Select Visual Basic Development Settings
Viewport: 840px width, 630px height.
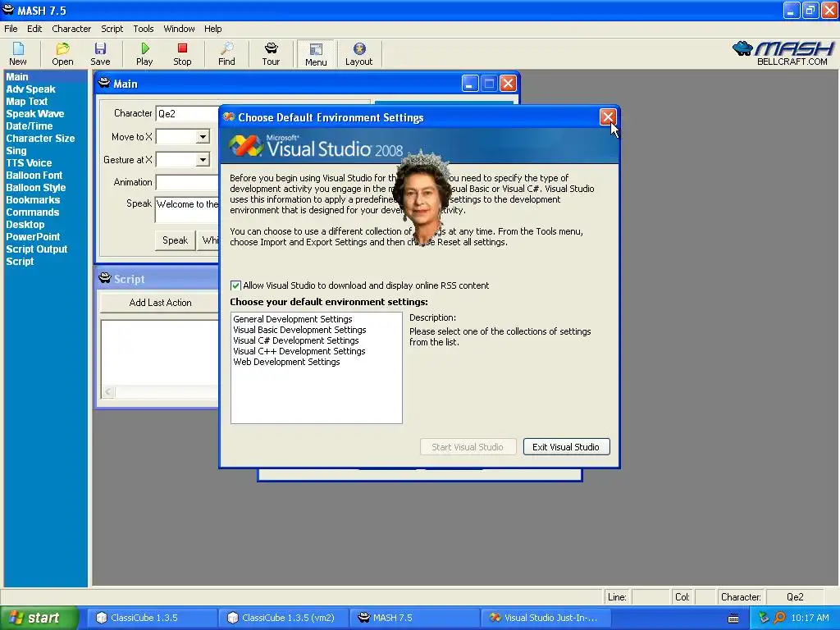(x=299, y=330)
